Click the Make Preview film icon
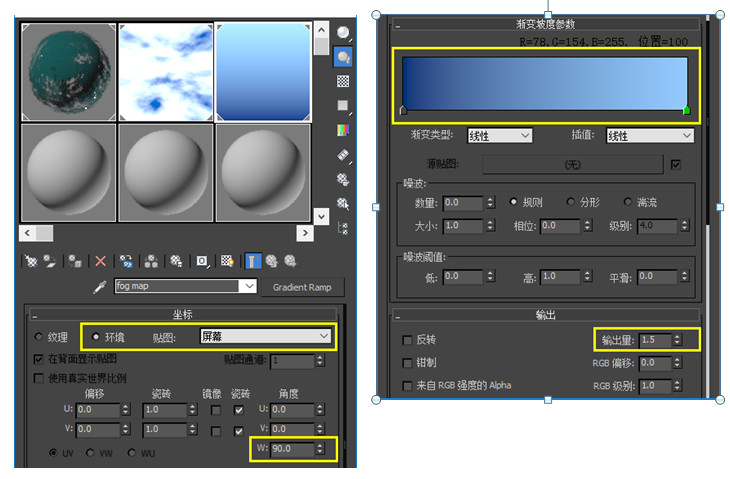 point(343,155)
